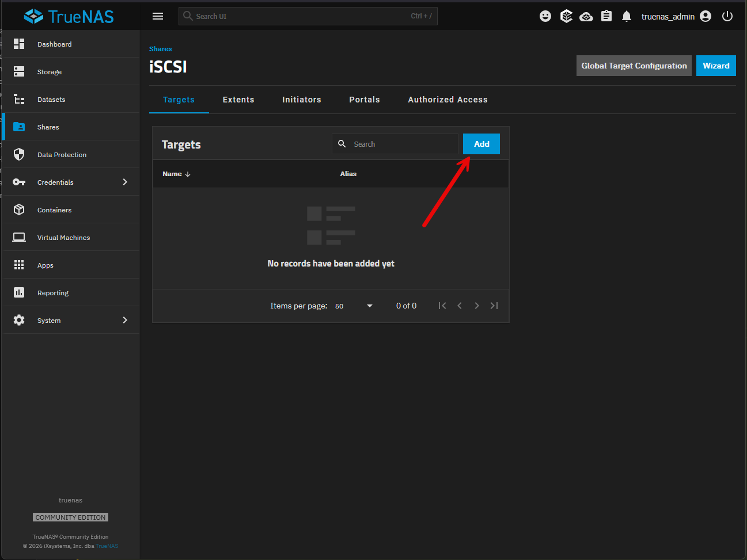
Task: Click the truenas hostname text
Action: click(70, 500)
